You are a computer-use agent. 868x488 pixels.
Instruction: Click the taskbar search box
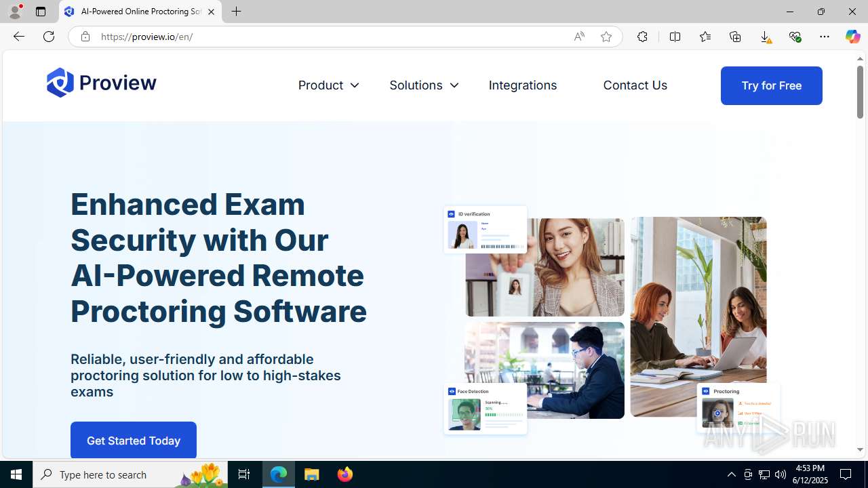pos(130,474)
